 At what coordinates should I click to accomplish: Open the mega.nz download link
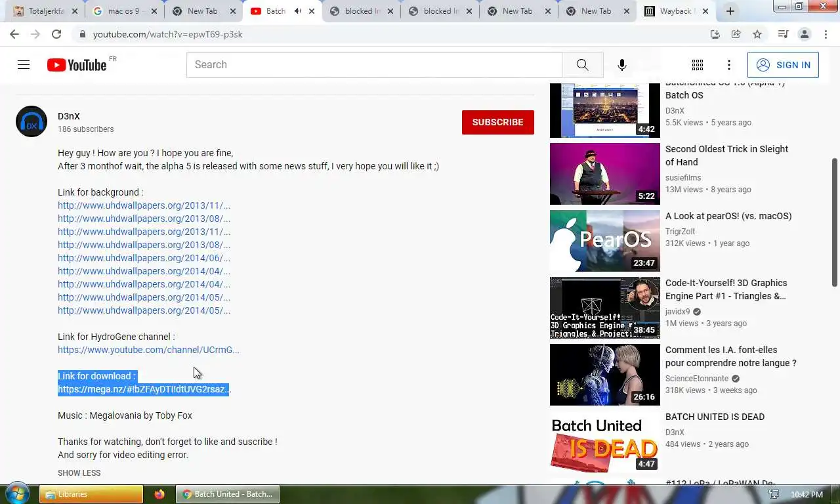click(x=144, y=389)
